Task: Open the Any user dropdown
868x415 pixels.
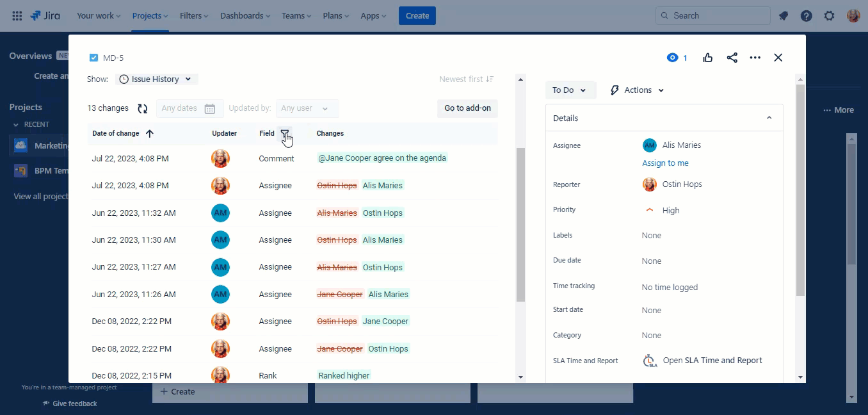Action: click(307, 109)
